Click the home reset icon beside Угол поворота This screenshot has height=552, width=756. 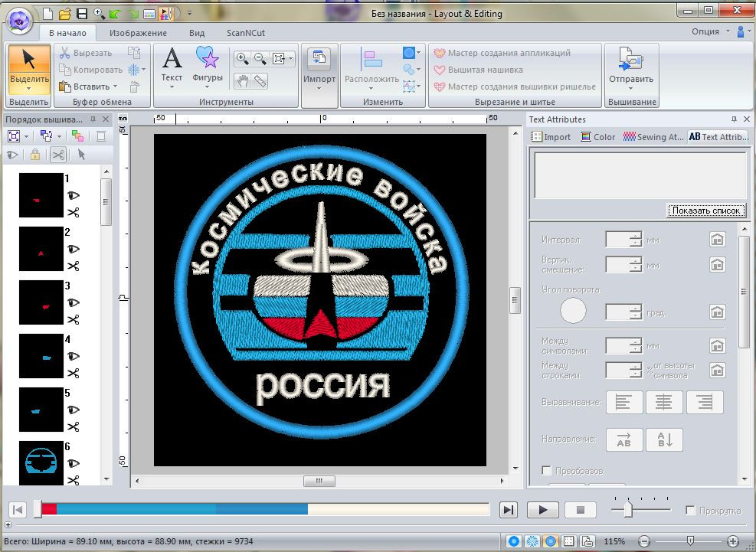[718, 312]
